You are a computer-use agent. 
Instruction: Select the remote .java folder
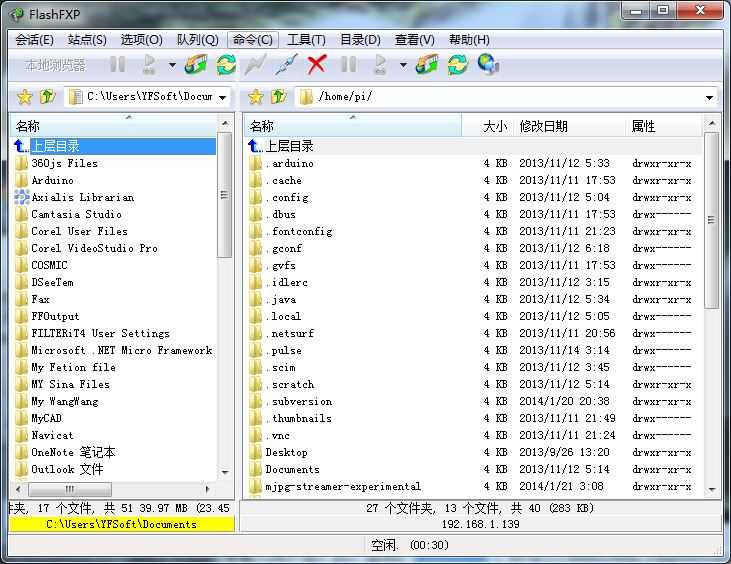coord(281,299)
